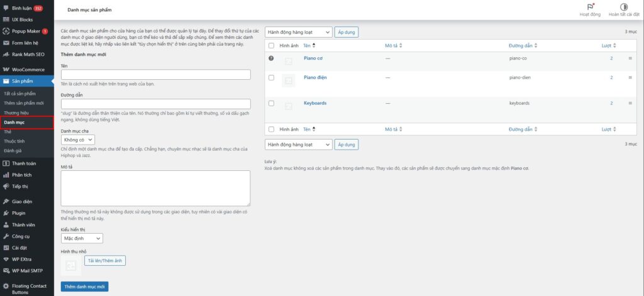Screen dimensions: 644x296
Task: Check the select-all box in table header
Action: 271,46
